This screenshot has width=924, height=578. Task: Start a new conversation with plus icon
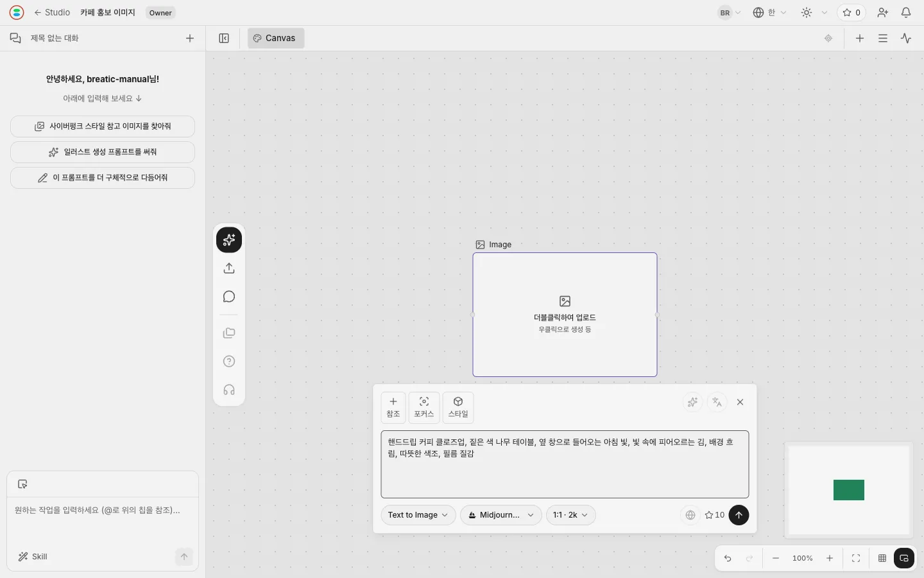pos(190,38)
